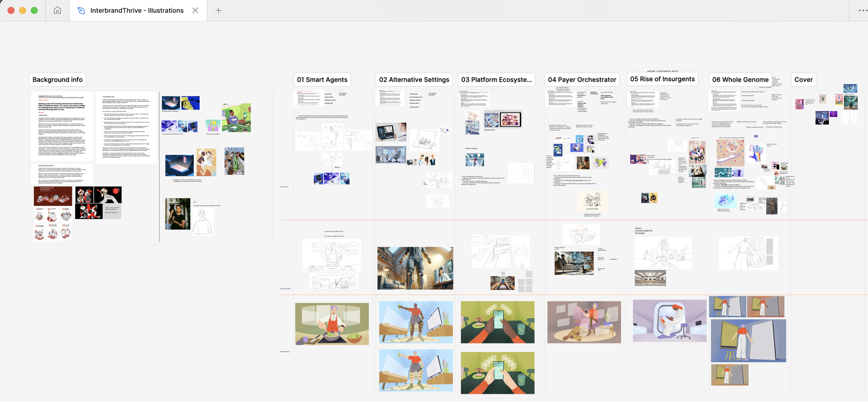Click the green macOS fullscreen button
This screenshot has height=402, width=868.
coord(34,10)
